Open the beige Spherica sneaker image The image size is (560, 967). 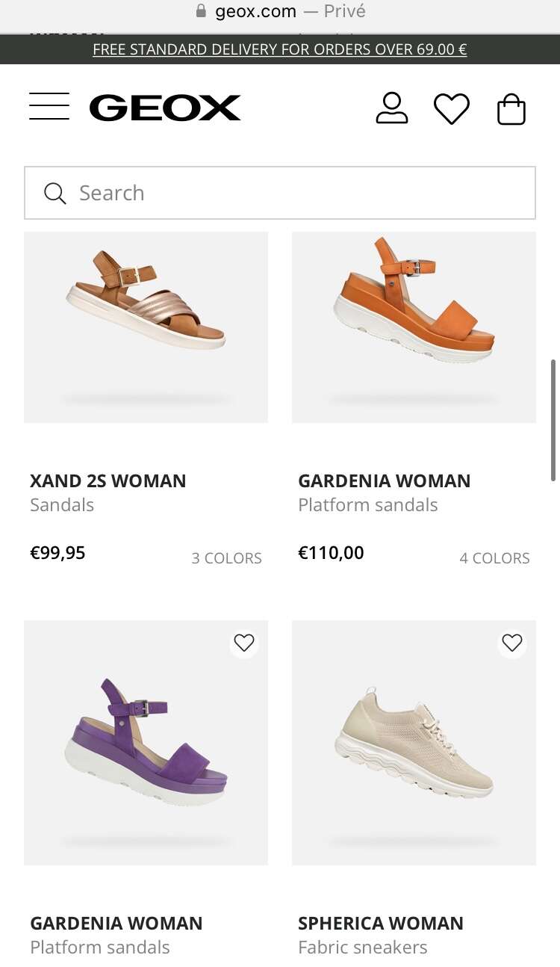pyautogui.click(x=414, y=743)
